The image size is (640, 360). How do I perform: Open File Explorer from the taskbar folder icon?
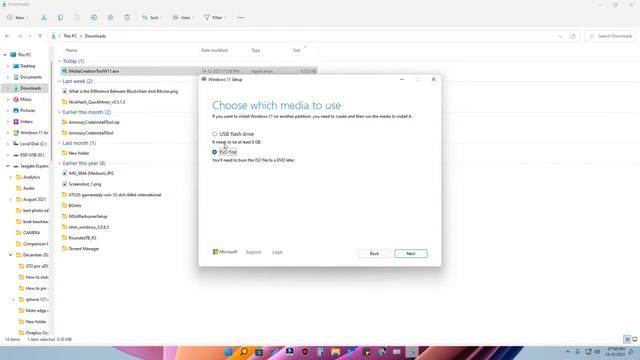coord(336,352)
